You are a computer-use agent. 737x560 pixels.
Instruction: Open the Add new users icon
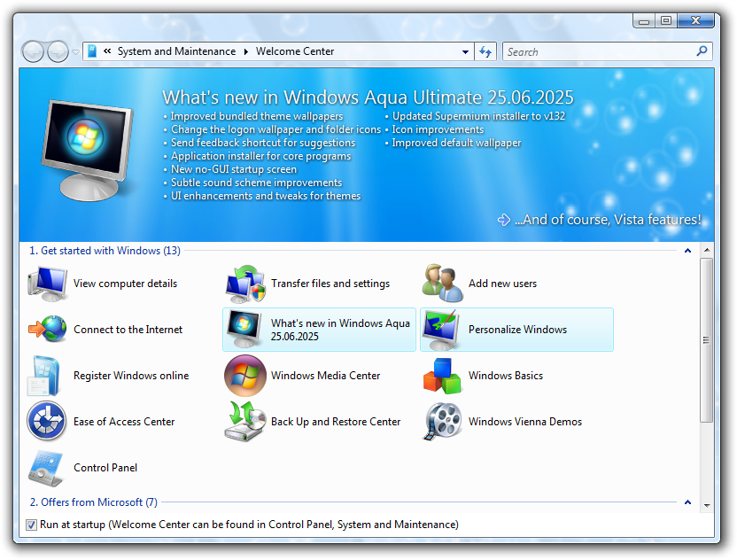(442, 284)
